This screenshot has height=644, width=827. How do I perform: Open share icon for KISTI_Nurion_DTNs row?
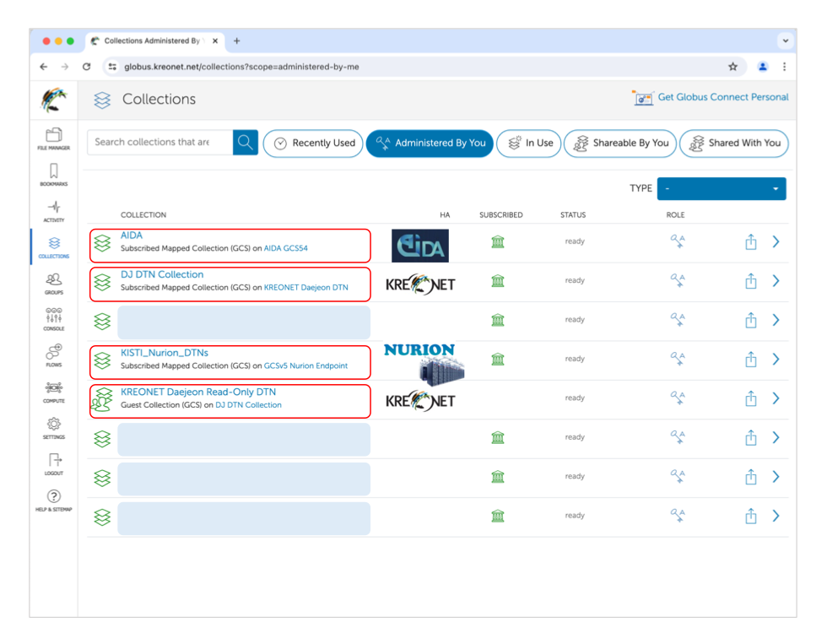(x=751, y=360)
